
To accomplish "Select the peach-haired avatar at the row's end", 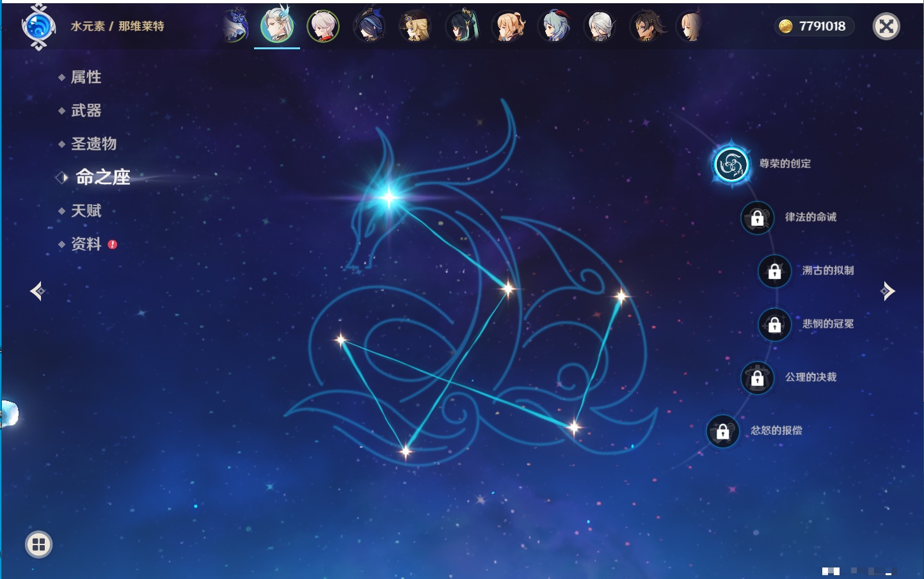I will tap(690, 26).
